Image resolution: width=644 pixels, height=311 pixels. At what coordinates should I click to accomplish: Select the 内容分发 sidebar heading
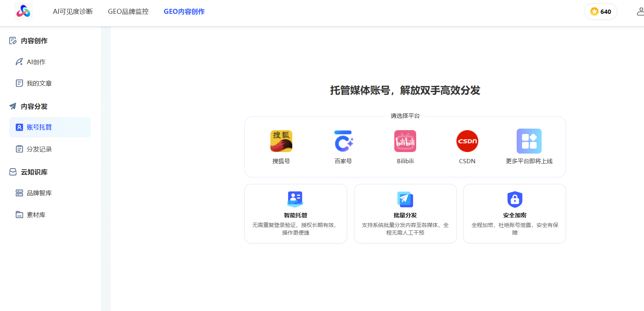(34, 106)
